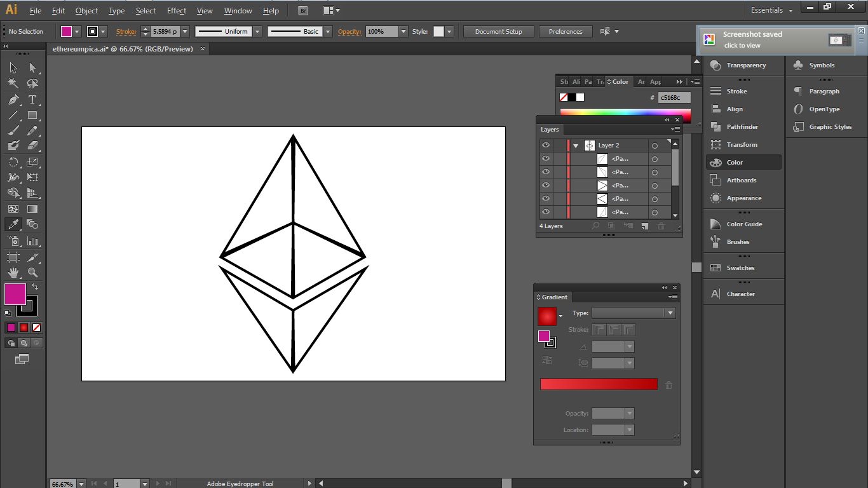This screenshot has width=868, height=488.
Task: Open the Object menu
Action: point(86,11)
